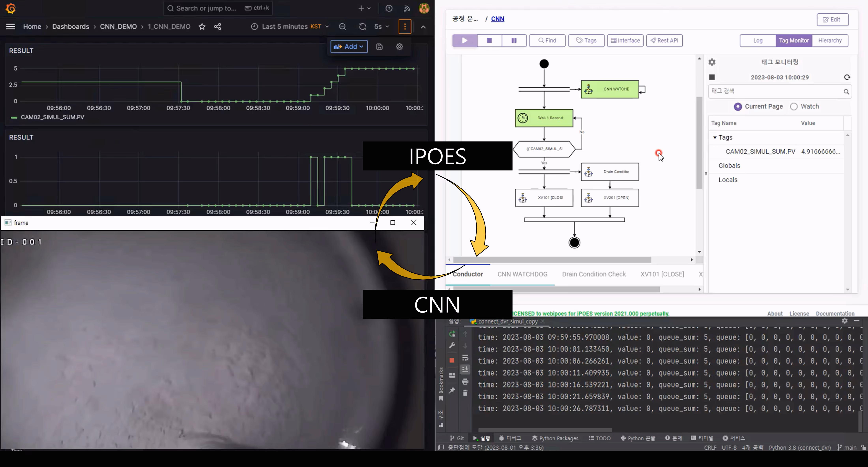The image size is (868, 467).
Task: Open the CNN WATCHDOG diagram tab
Action: 522,274
